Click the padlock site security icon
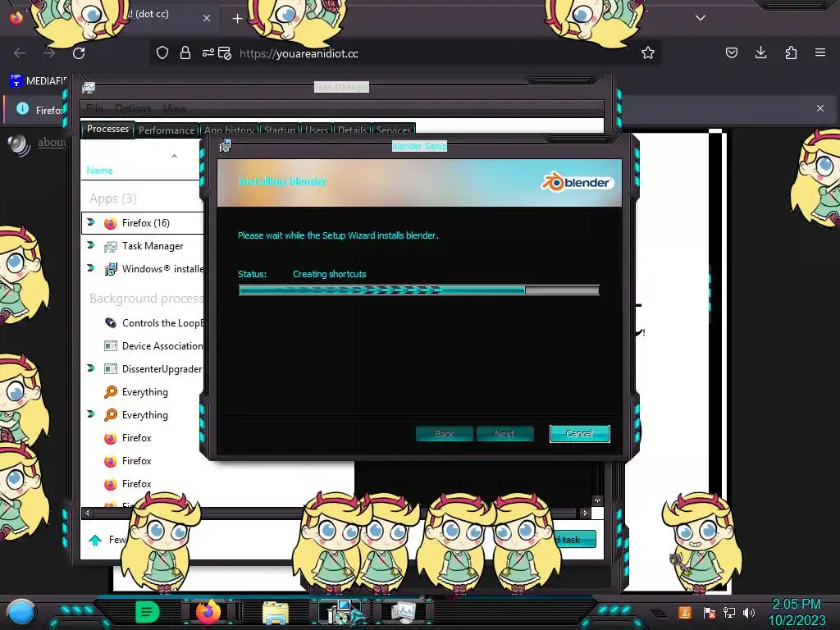The width and height of the screenshot is (840, 630). (185, 53)
